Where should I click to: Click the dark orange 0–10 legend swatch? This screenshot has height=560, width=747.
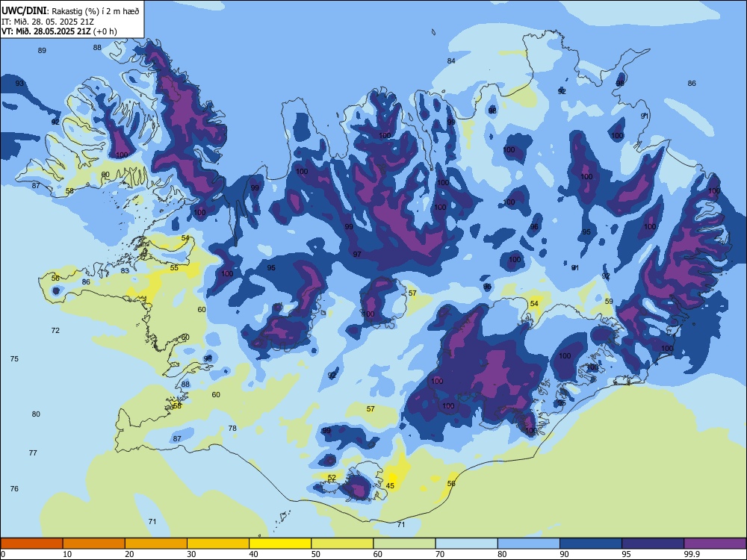point(31,544)
